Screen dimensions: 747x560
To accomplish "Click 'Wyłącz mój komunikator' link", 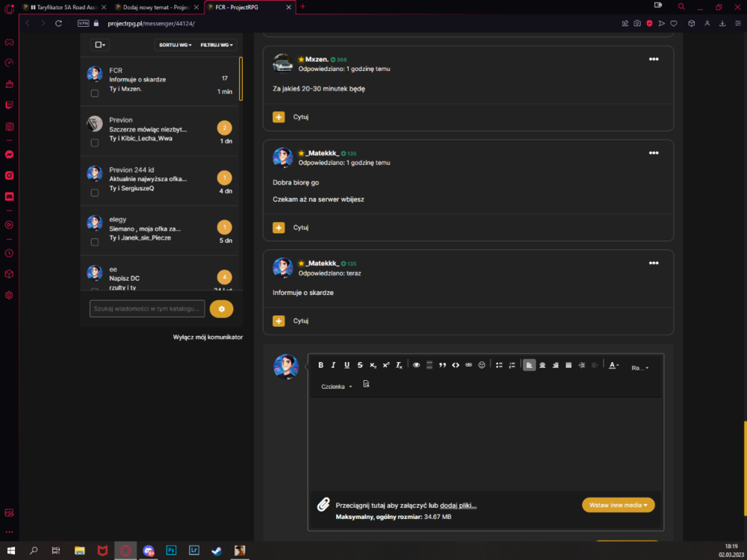I will 208,337.
